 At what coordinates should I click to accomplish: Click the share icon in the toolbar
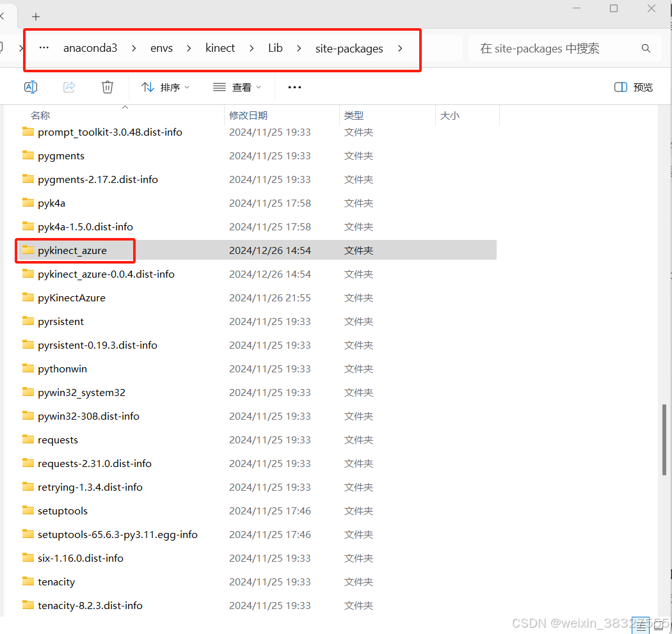click(x=68, y=86)
